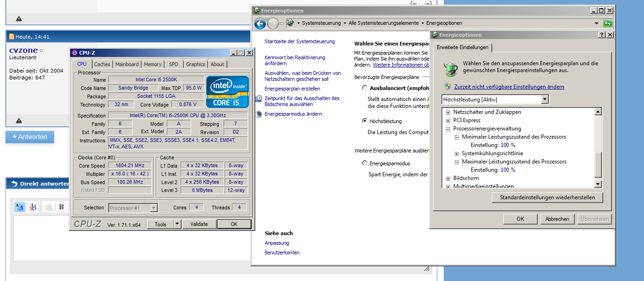Screen dimensions: 644x281
Task: Switch to the Graphics tab
Action: tap(196, 64)
